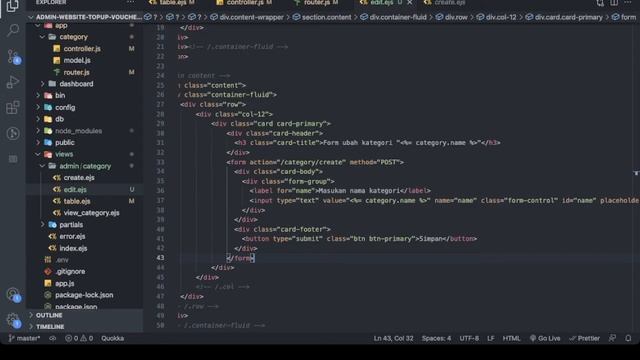Open the Explorer view in activity bar

(x=12, y=6)
